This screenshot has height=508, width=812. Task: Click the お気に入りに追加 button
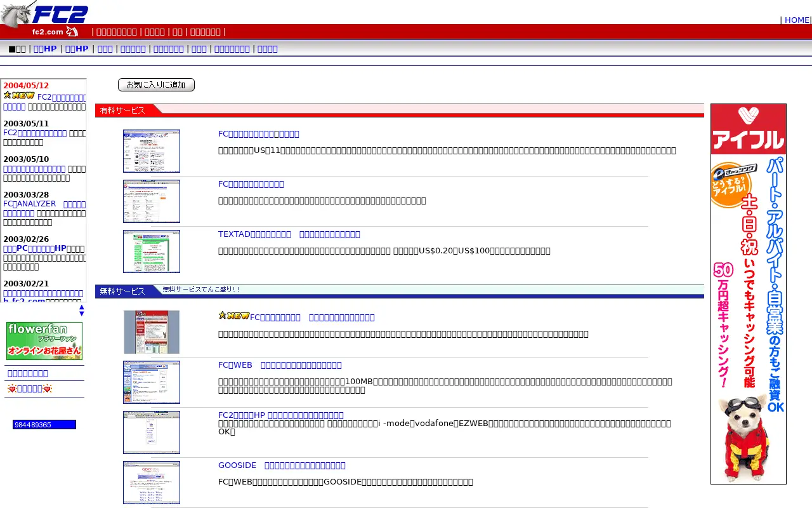point(156,85)
